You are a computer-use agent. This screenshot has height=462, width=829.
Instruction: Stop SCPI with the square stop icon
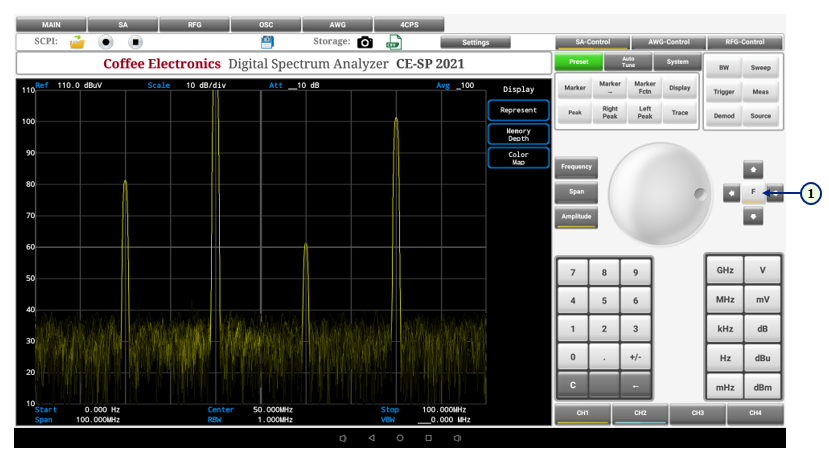tap(136, 42)
